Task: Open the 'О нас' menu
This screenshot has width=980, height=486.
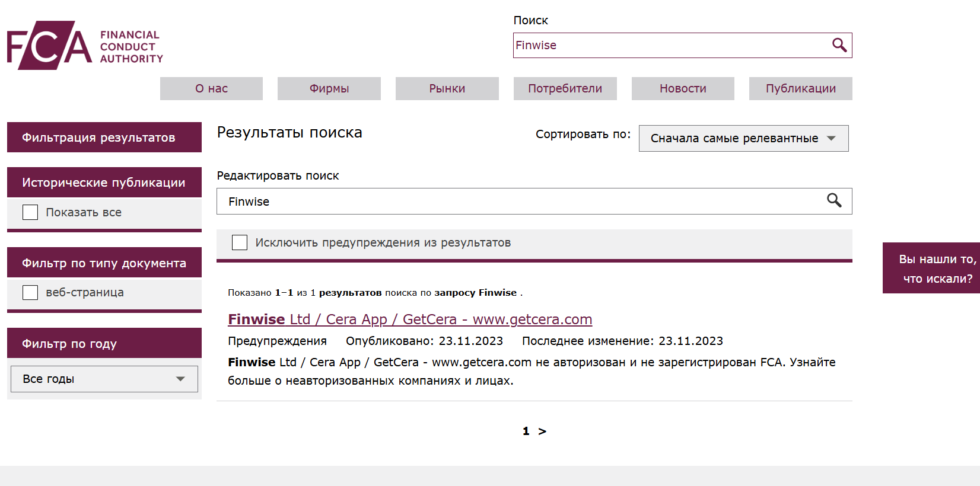Action: pos(211,88)
